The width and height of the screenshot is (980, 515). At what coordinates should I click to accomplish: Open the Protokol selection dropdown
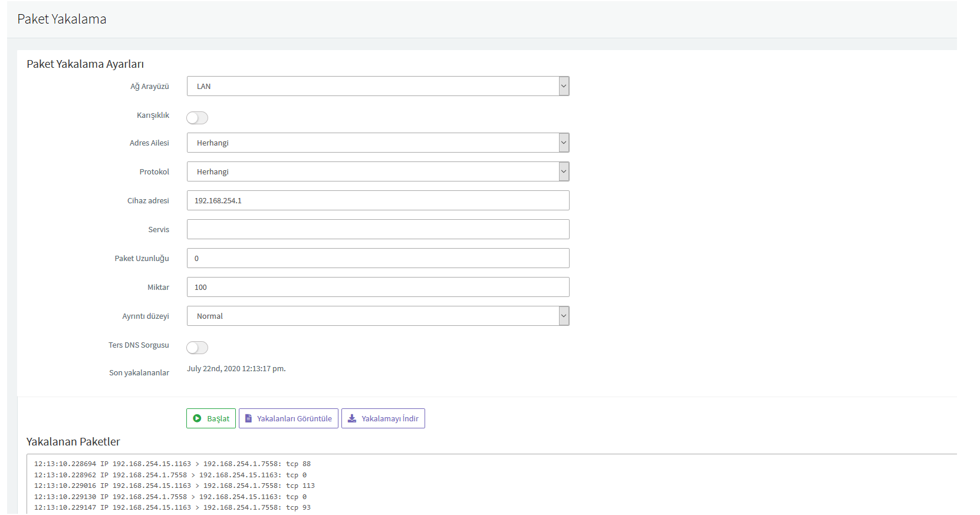pyautogui.click(x=377, y=171)
